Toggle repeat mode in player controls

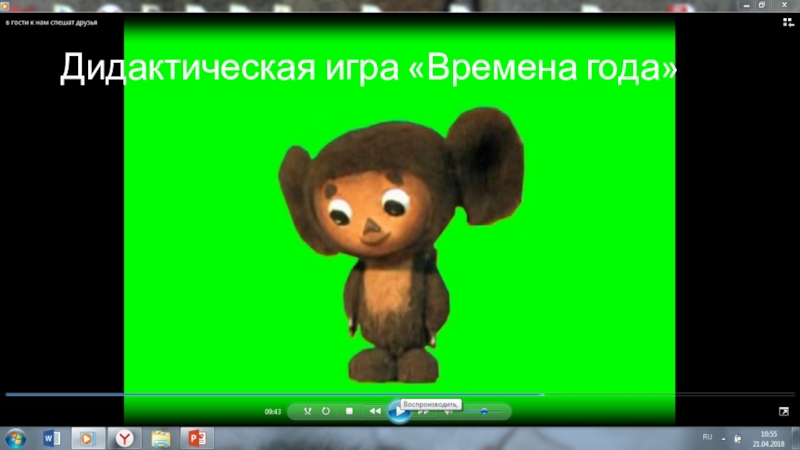326,411
